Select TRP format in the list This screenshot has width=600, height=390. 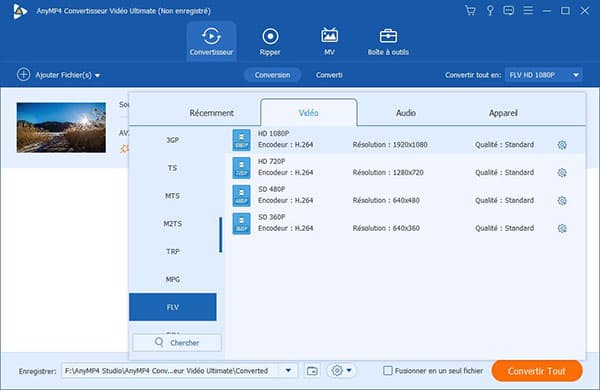pyautogui.click(x=173, y=251)
